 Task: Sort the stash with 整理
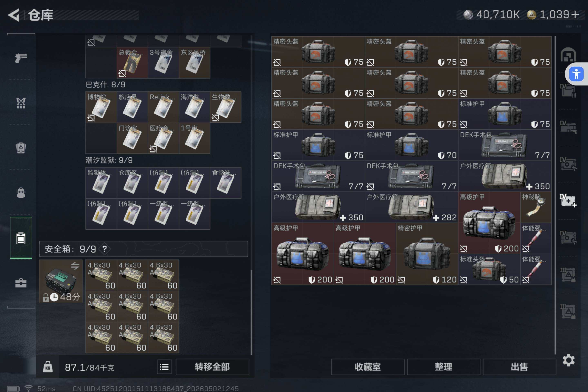pyautogui.click(x=443, y=367)
